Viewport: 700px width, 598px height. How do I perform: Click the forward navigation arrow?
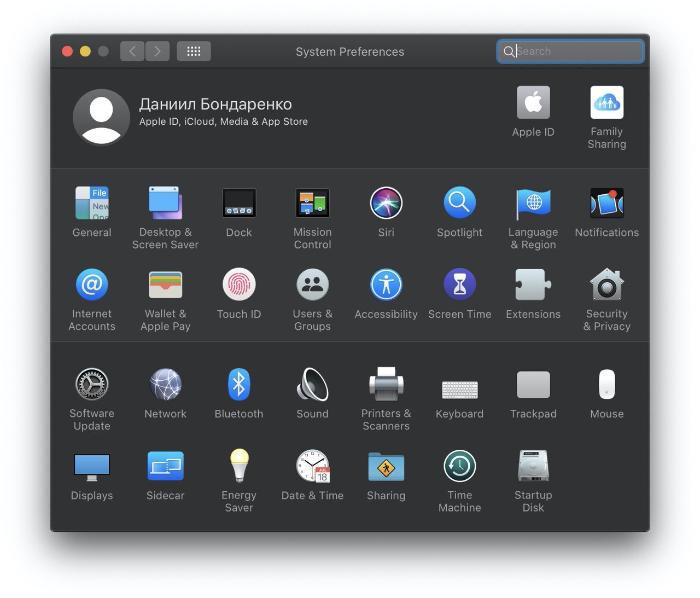[157, 51]
